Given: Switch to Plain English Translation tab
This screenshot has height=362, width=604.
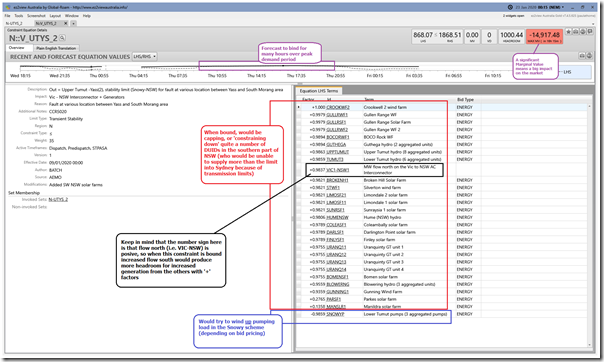Looking at the screenshot, I should [x=56, y=48].
